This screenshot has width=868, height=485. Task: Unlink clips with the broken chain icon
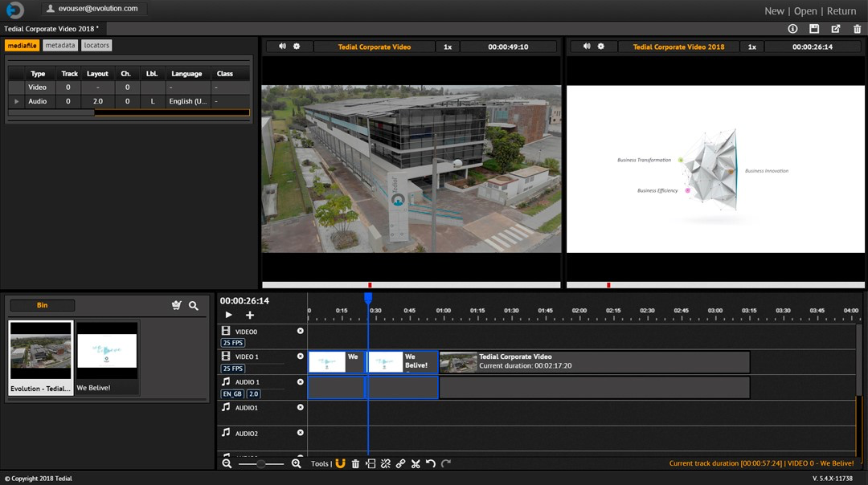(385, 463)
